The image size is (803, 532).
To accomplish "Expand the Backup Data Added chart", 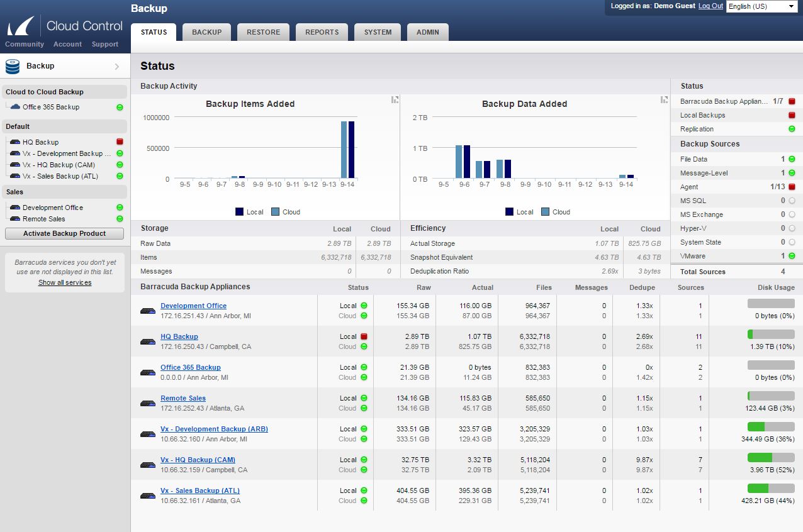I will point(664,99).
